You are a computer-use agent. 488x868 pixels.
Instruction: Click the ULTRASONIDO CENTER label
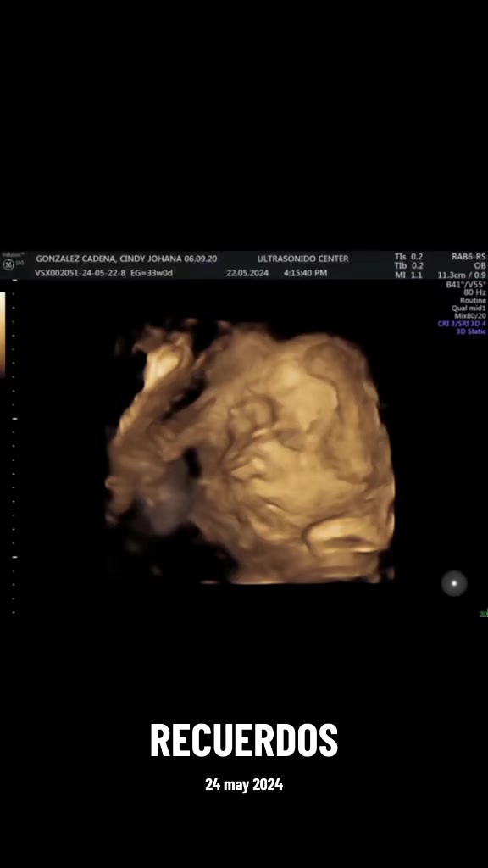coord(302,259)
